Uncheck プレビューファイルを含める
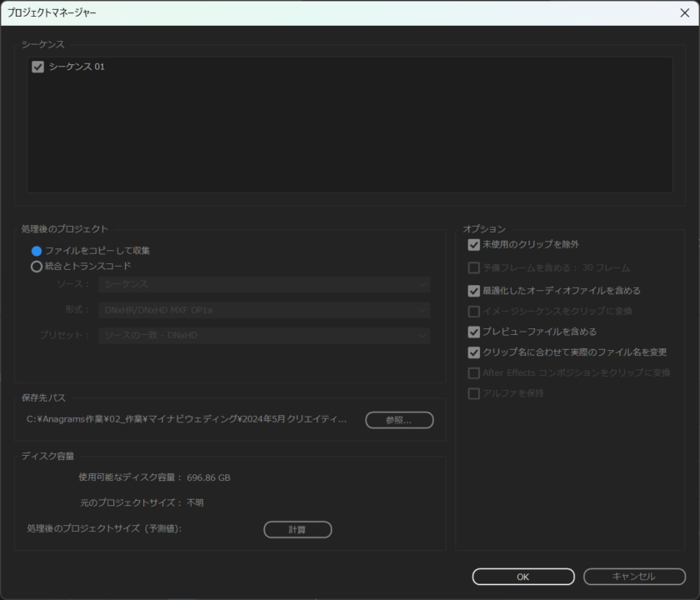Image resolution: width=700 pixels, height=600 pixels. [474, 332]
